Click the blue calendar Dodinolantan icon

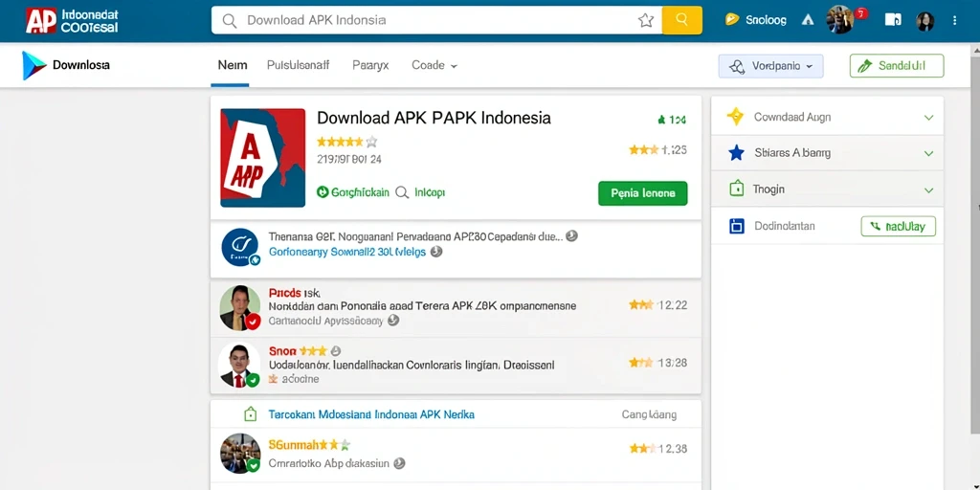click(737, 226)
